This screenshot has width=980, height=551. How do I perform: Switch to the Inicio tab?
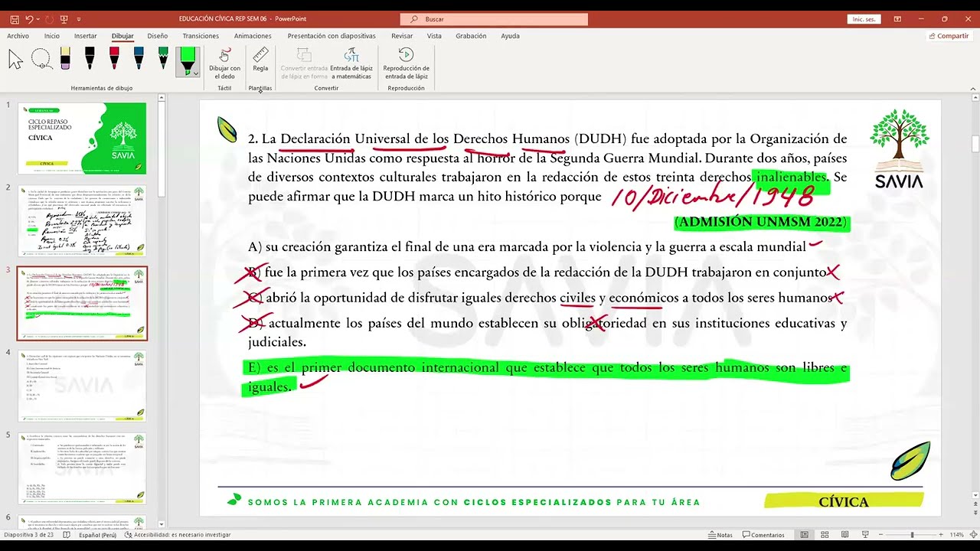coord(51,36)
